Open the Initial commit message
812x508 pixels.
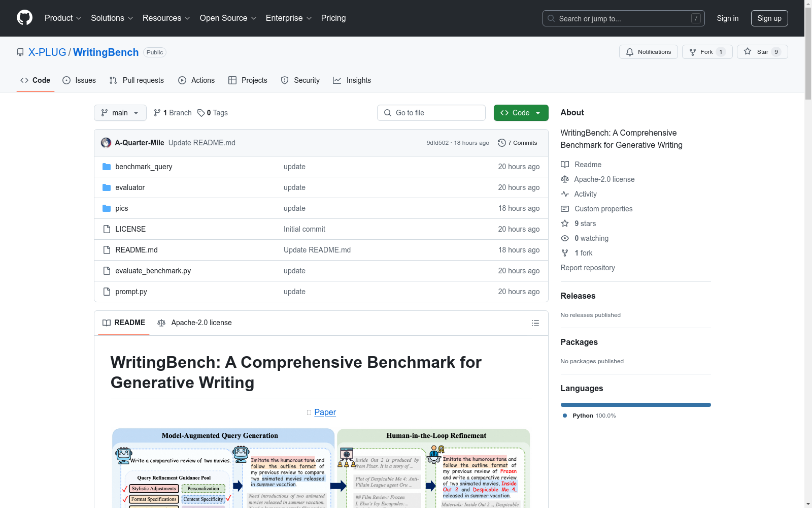click(x=304, y=229)
